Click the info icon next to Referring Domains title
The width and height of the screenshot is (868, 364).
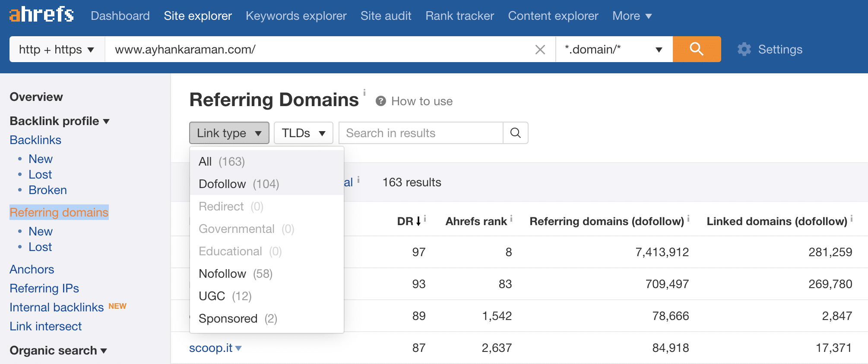[364, 92]
